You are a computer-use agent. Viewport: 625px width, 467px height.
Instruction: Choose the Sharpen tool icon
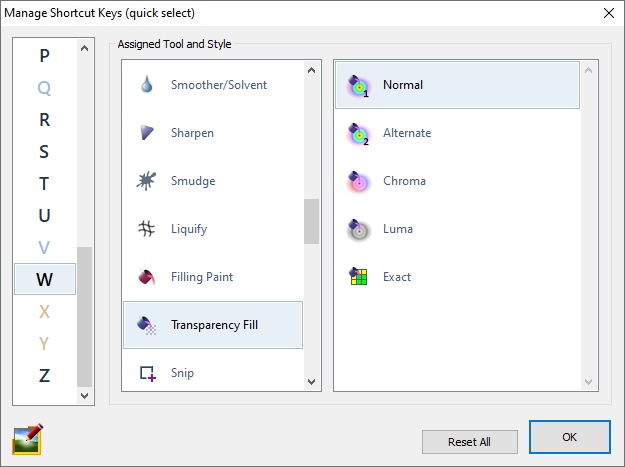[147, 133]
